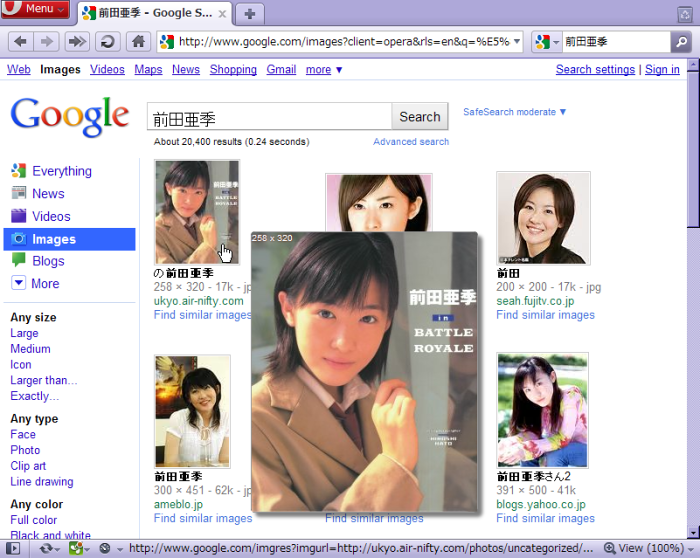The height and width of the screenshot is (558, 700).
Task: Expand More in the left sidebar
Action: (45, 283)
